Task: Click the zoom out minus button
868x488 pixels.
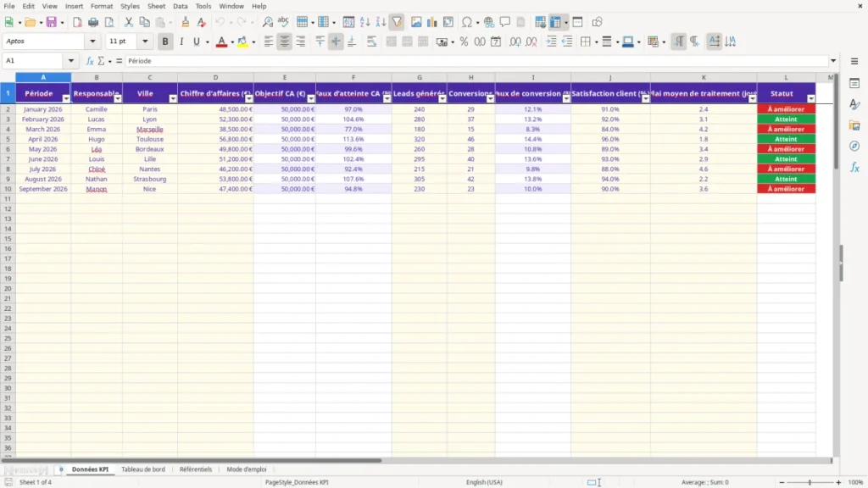Action: (782, 482)
